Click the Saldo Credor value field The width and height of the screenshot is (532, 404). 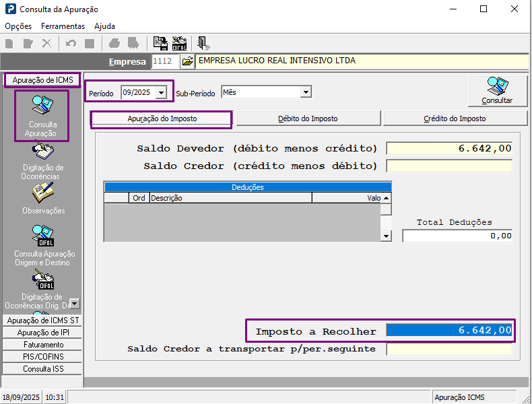click(449, 166)
